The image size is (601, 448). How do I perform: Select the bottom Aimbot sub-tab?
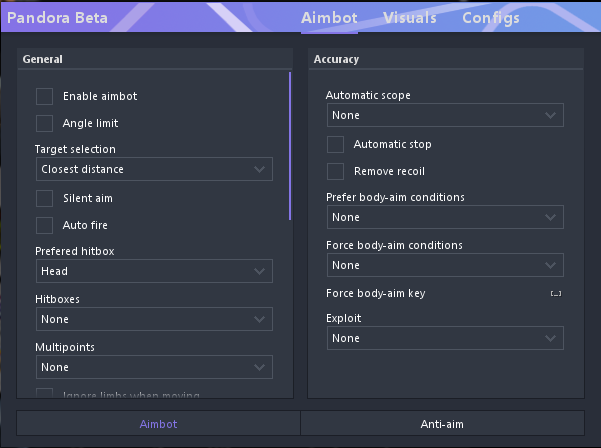point(158,423)
